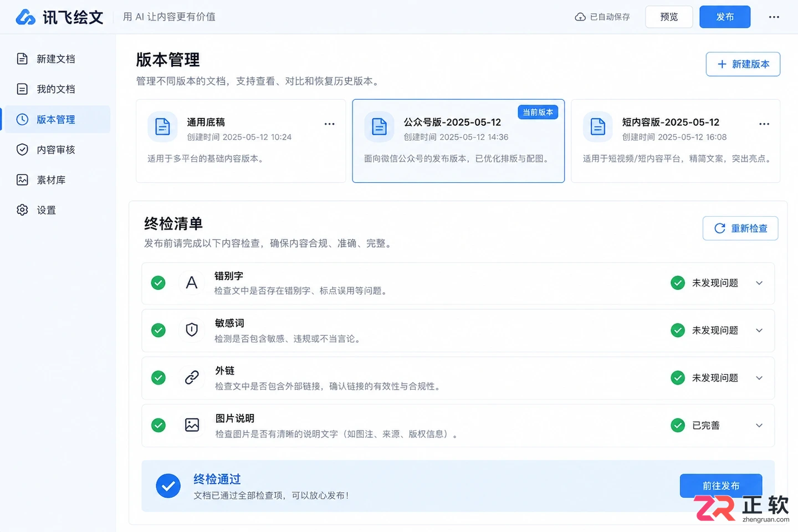Click the blue 发布 button

coord(725,17)
